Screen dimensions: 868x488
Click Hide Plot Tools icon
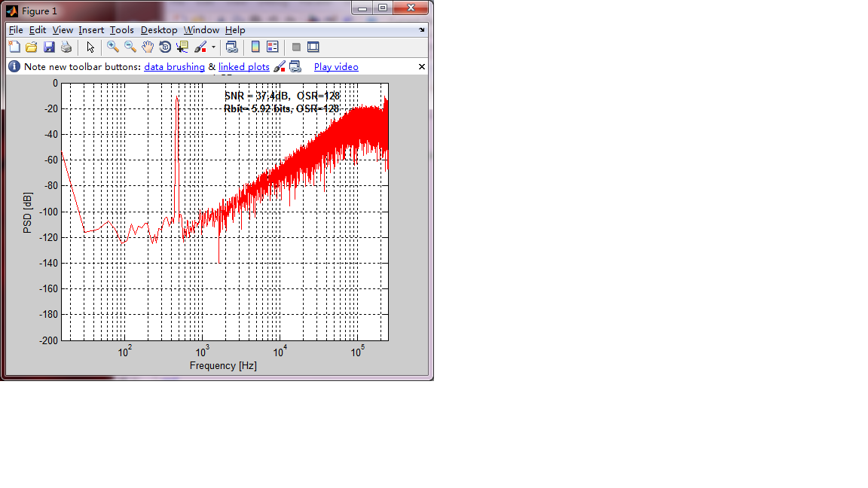point(296,47)
